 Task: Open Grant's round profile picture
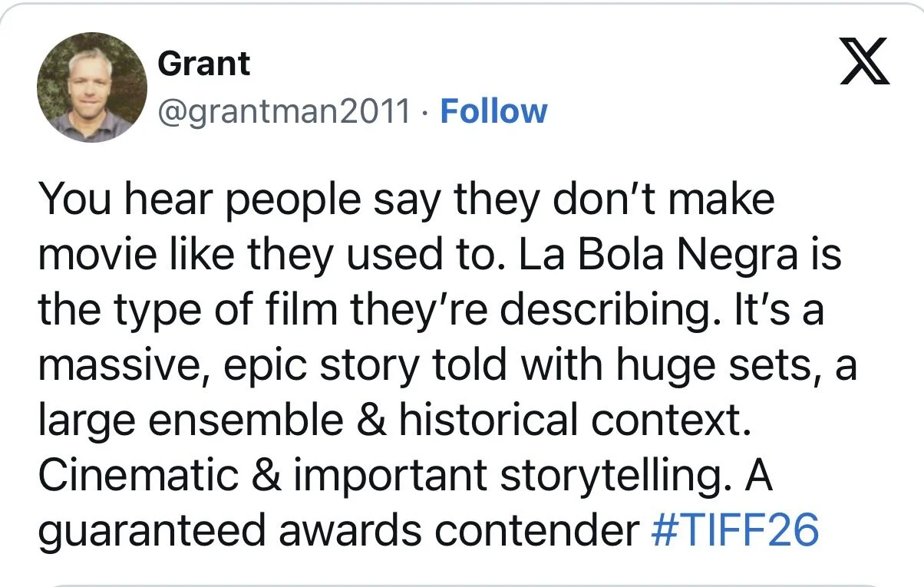(91, 88)
